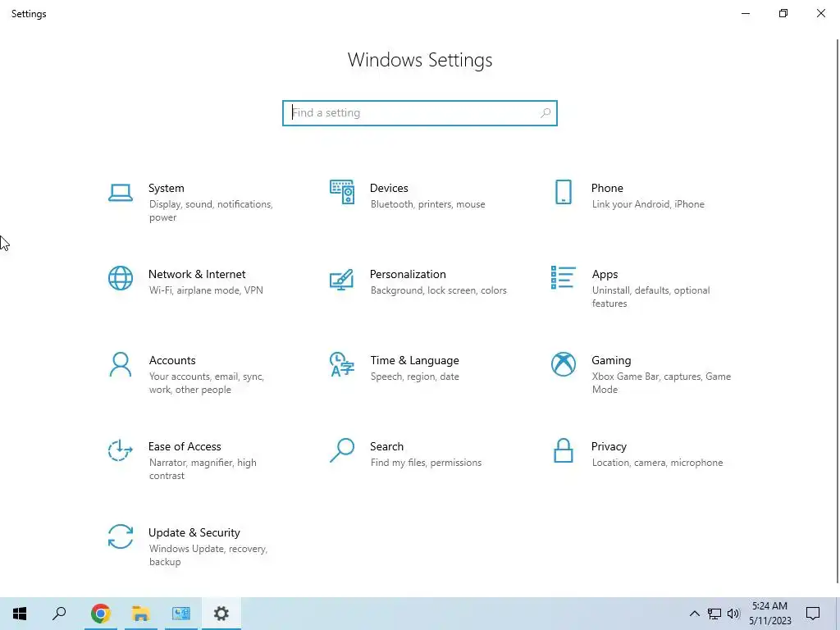
Task: Open the Phone settings title
Action: tap(607, 188)
